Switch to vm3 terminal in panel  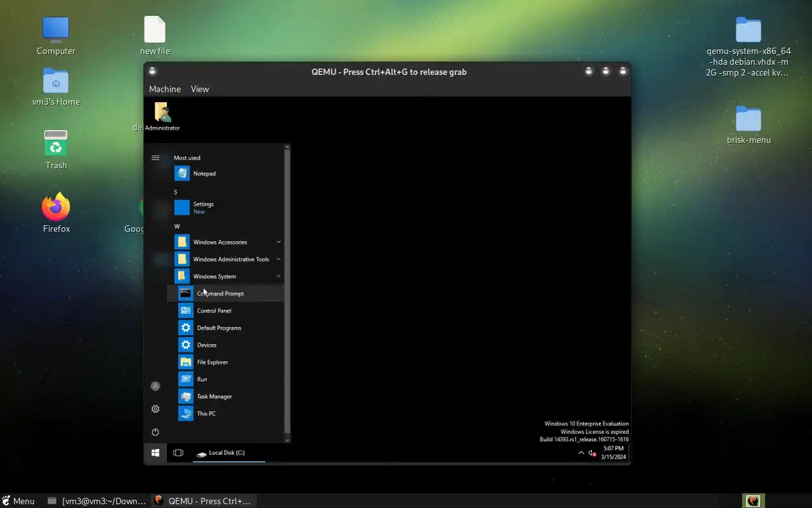pos(98,501)
